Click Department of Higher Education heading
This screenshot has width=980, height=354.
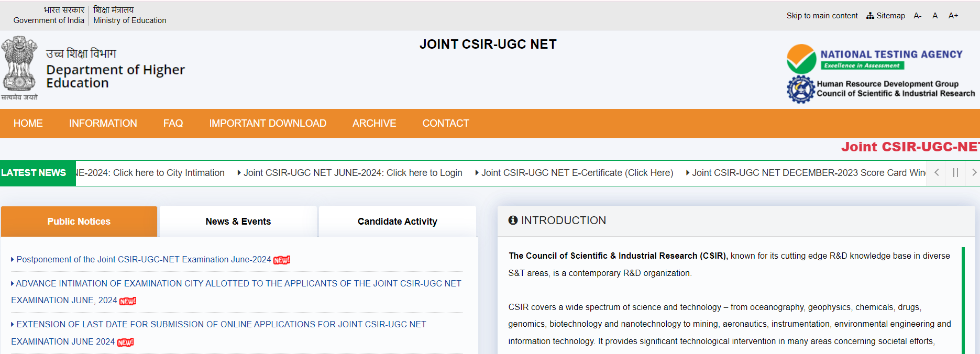(115, 76)
